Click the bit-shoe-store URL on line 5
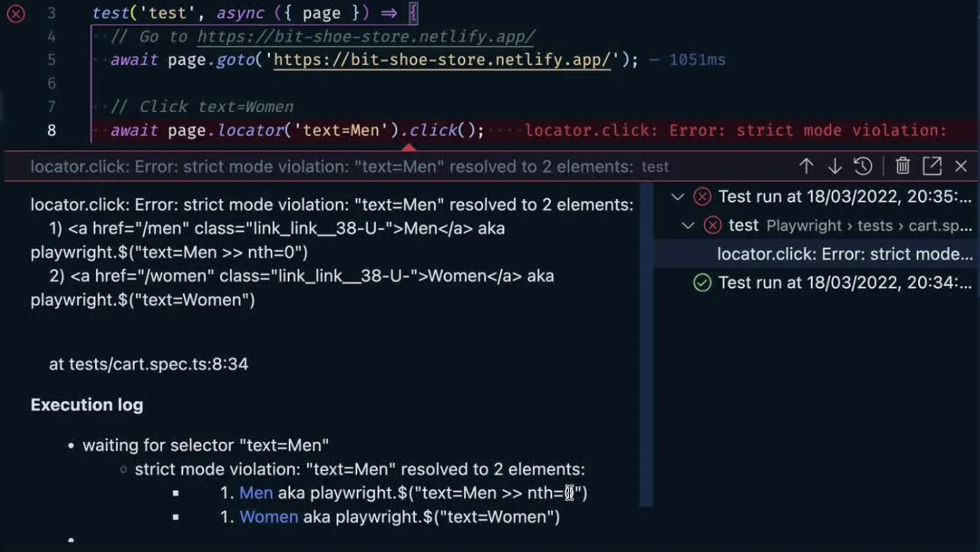Viewport: 980px width, 552px height. pyautogui.click(x=441, y=59)
